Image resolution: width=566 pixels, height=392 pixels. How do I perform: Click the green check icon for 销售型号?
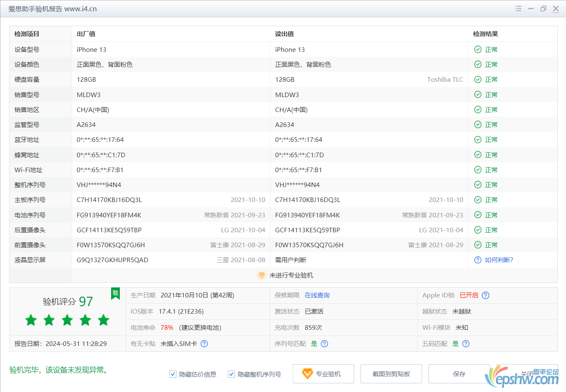point(478,95)
